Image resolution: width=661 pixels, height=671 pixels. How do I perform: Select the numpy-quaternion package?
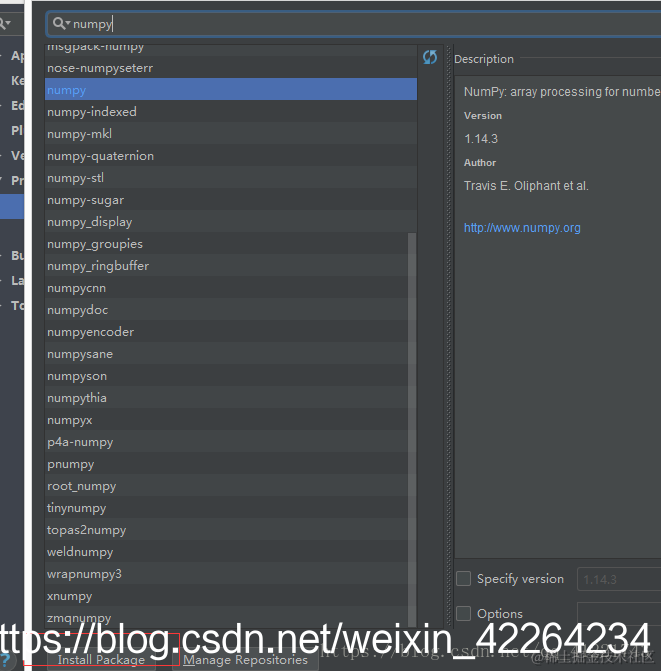[231, 156]
